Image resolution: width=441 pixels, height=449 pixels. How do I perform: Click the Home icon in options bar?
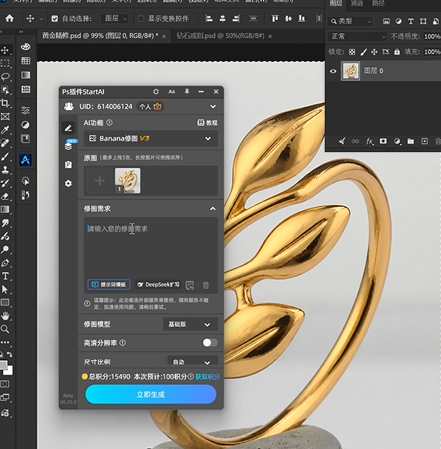pos(10,18)
